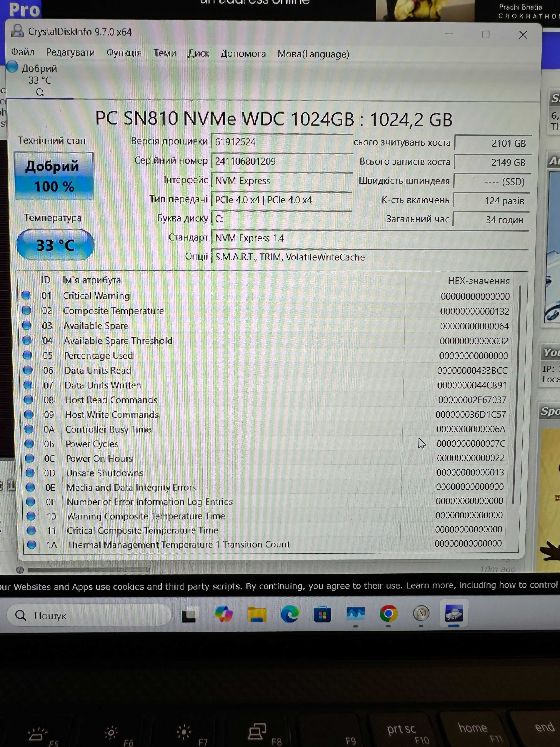560x747 pixels.
Task: Click the status icon for Available Spare Threshold
Action: click(x=27, y=340)
